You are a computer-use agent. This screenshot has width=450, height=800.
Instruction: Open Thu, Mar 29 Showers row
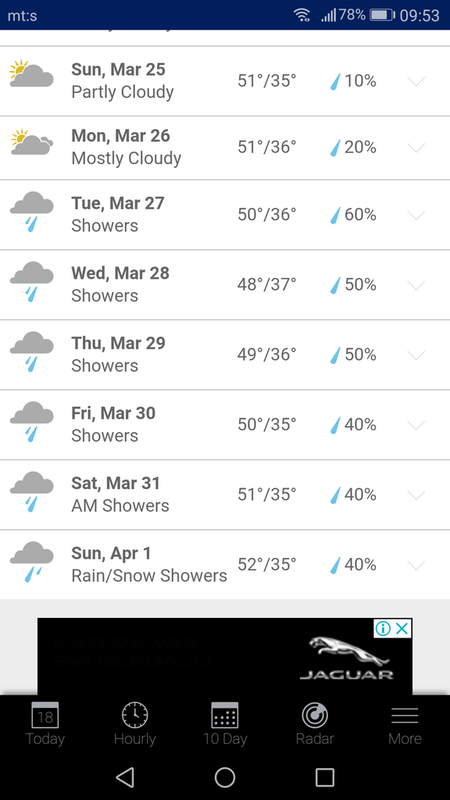[225, 355]
